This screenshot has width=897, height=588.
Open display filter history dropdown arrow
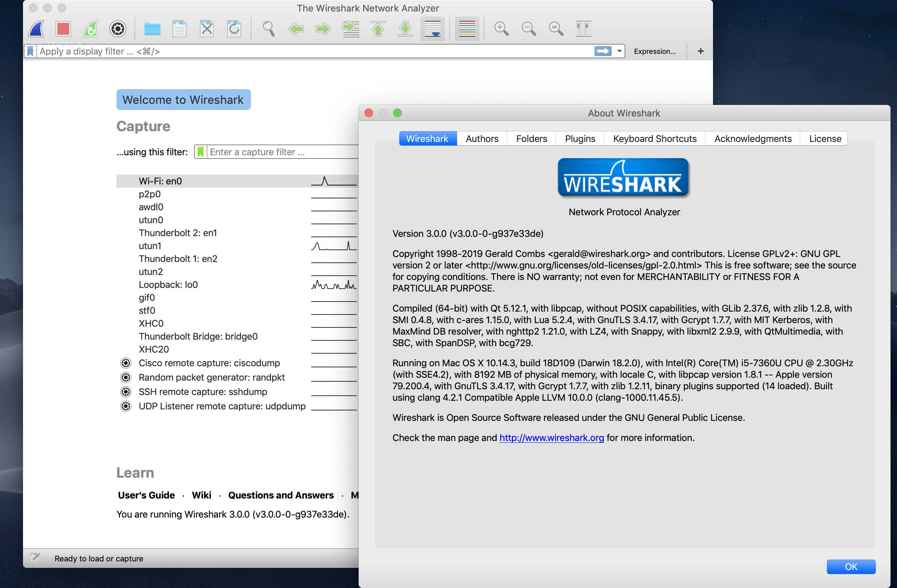coord(619,51)
